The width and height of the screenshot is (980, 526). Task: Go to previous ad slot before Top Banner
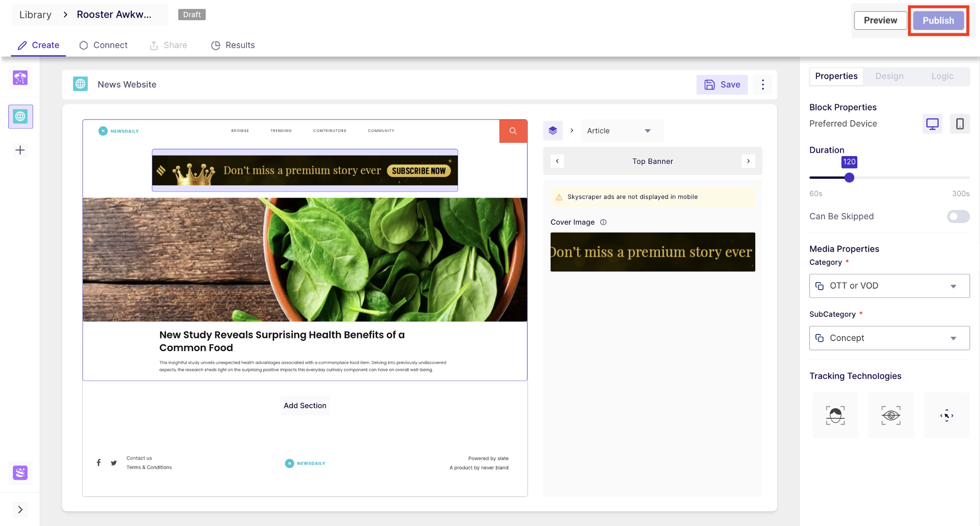click(557, 161)
